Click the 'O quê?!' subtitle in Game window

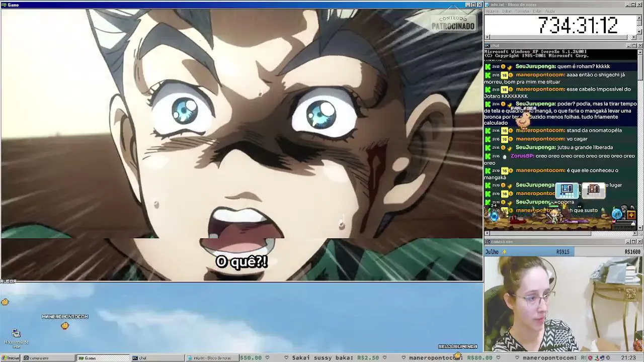pyautogui.click(x=242, y=261)
